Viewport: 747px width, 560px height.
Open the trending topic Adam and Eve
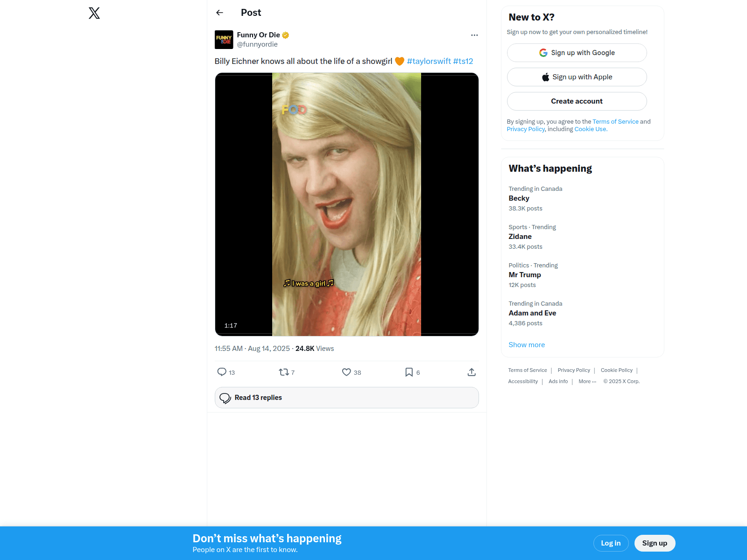(x=582, y=313)
